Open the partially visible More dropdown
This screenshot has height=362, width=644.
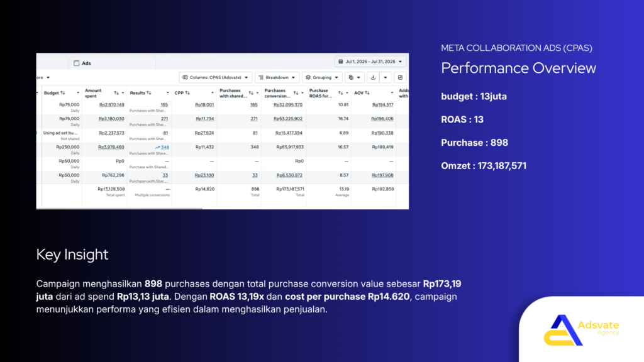(x=43, y=77)
